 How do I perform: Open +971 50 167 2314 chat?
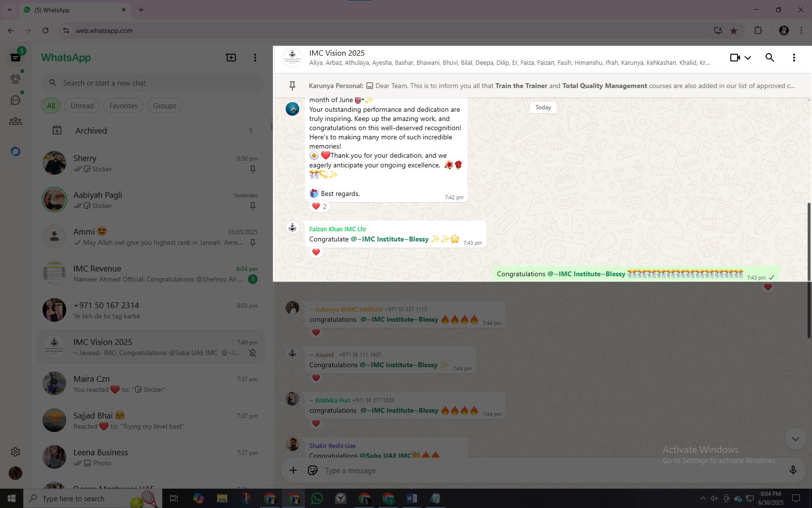pos(151,311)
